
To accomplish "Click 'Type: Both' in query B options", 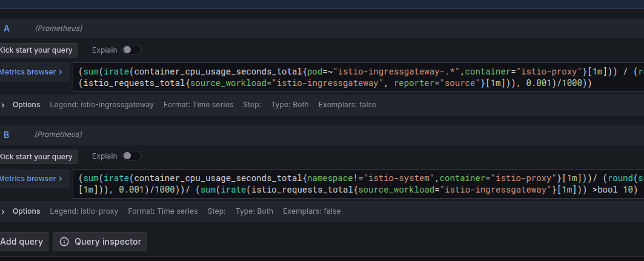I will click(254, 211).
